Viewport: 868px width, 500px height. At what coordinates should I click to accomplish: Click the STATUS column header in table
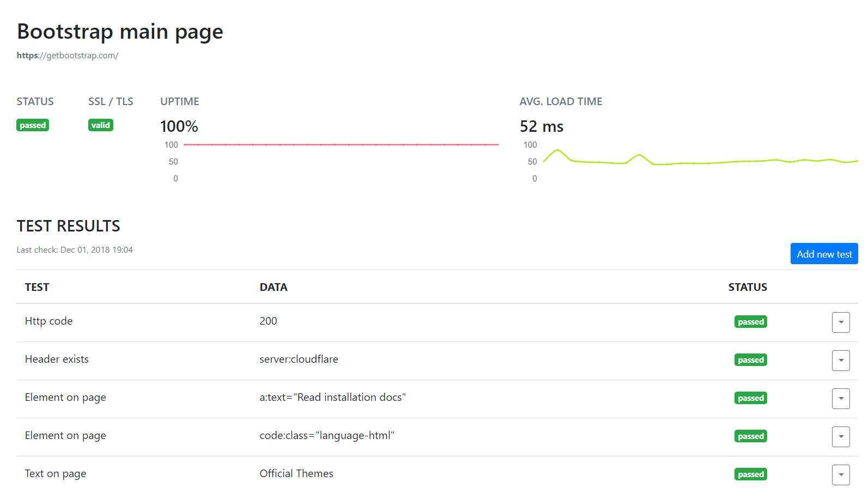(747, 287)
